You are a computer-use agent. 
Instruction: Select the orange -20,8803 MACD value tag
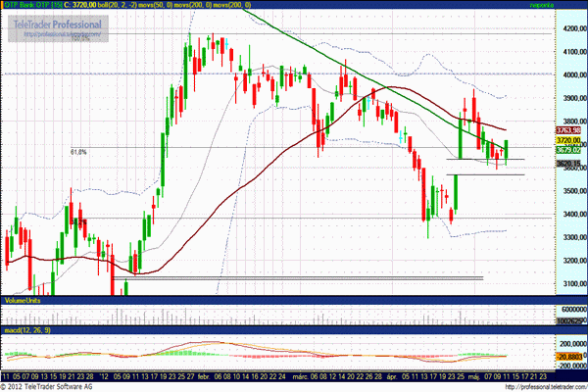[x=569, y=357]
